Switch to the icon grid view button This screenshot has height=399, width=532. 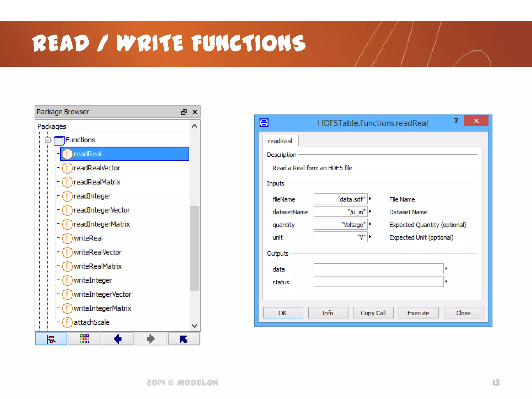click(x=84, y=339)
